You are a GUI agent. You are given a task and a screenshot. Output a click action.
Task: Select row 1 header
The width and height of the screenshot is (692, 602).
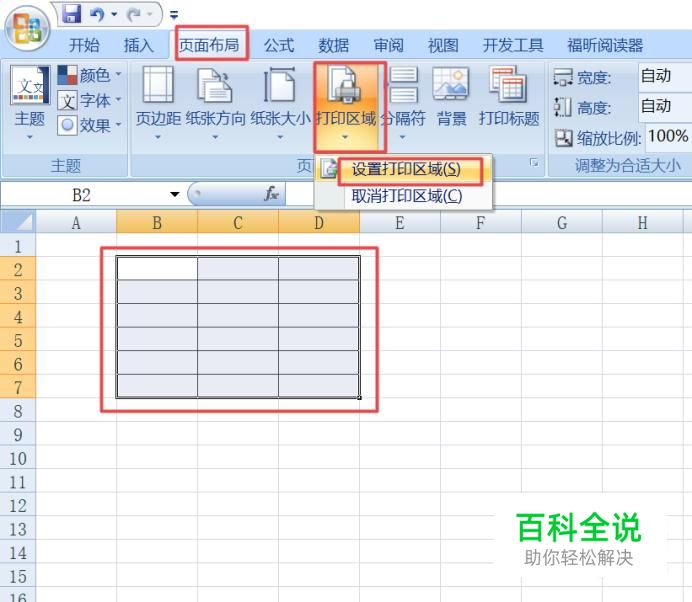[x=18, y=246]
